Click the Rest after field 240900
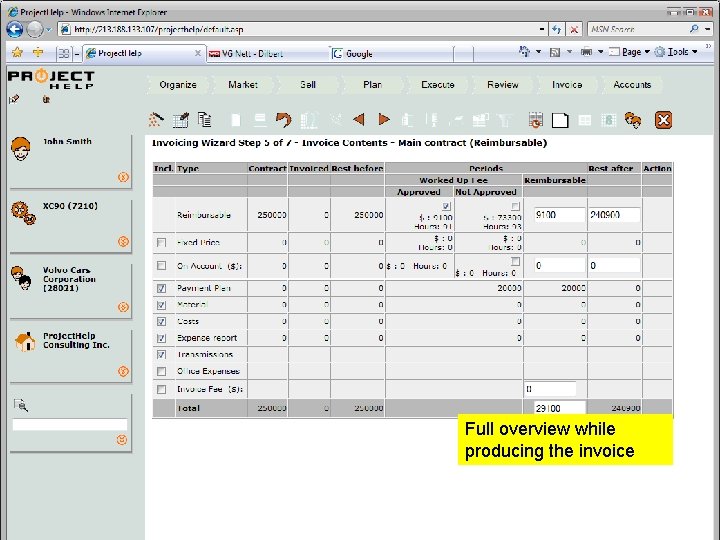This screenshot has width=720, height=540. (x=614, y=214)
